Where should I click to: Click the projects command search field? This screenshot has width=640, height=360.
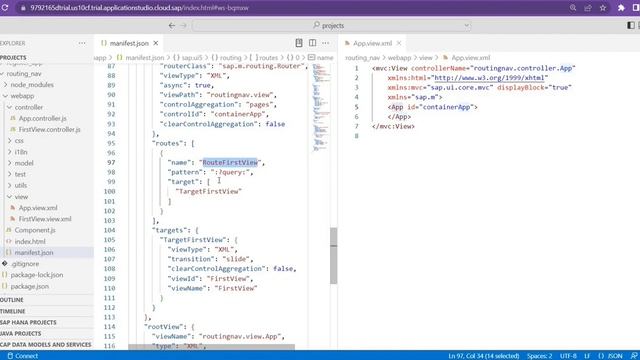pos(331,25)
